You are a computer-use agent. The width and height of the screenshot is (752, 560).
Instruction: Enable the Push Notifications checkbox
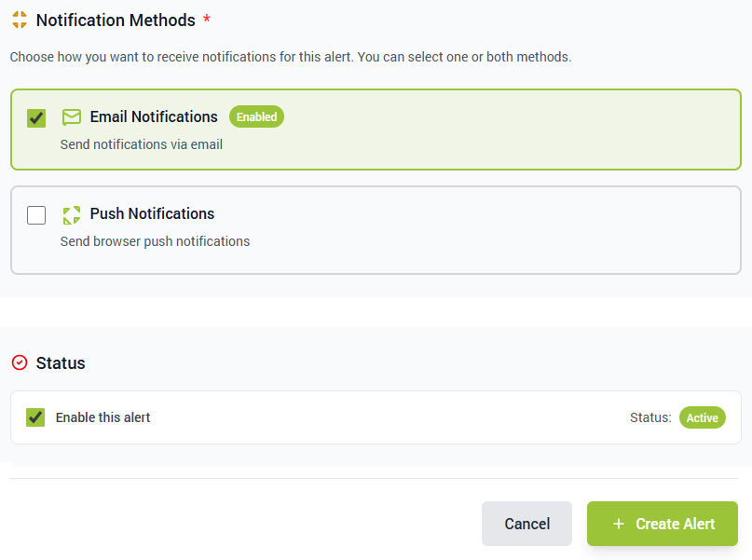36,215
